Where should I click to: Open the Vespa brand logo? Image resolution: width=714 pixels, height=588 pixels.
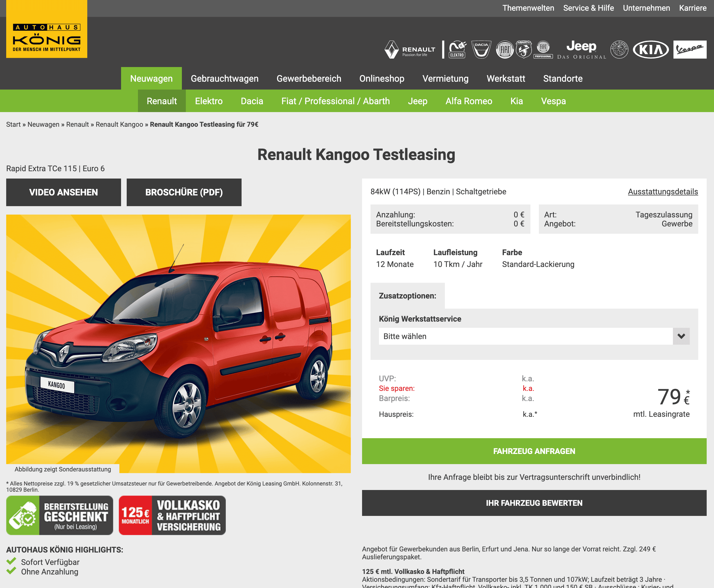click(690, 50)
